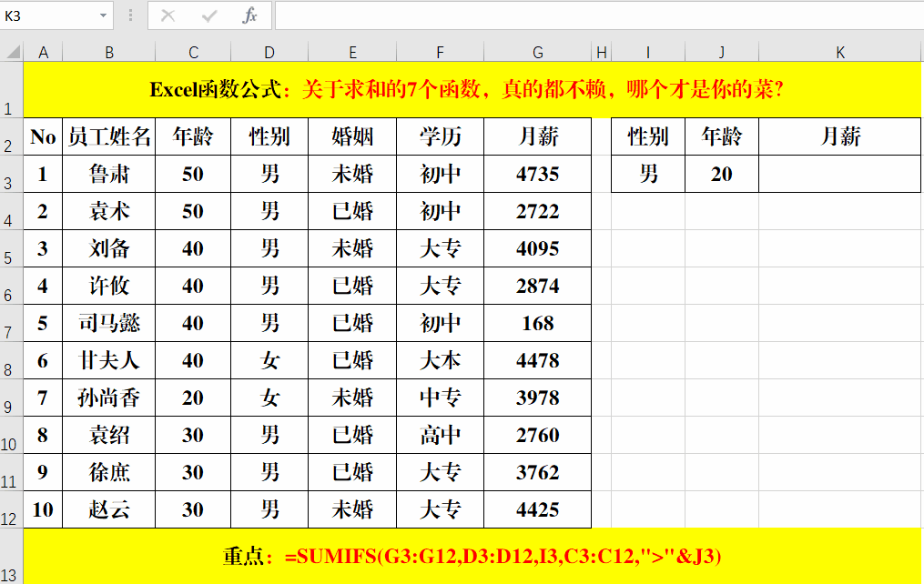This screenshot has height=584, width=924.
Task: Click the Insert Function fx icon
Action: point(250,15)
